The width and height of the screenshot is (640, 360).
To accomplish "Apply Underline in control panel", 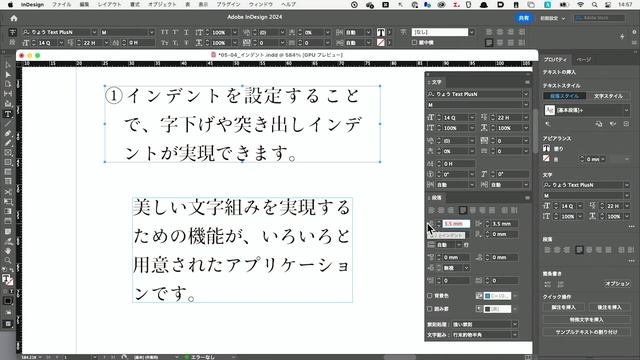I will 186,32.
